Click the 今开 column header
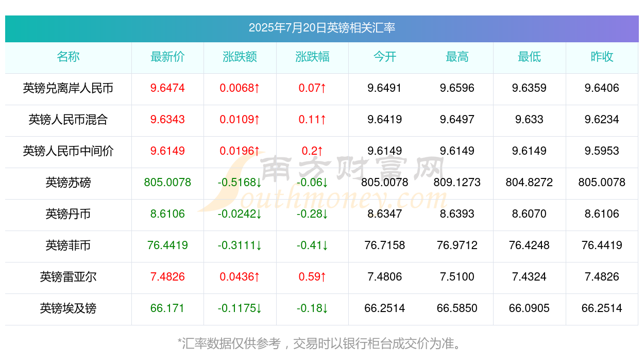Viewport: 644px width, 360px height. coord(385,57)
